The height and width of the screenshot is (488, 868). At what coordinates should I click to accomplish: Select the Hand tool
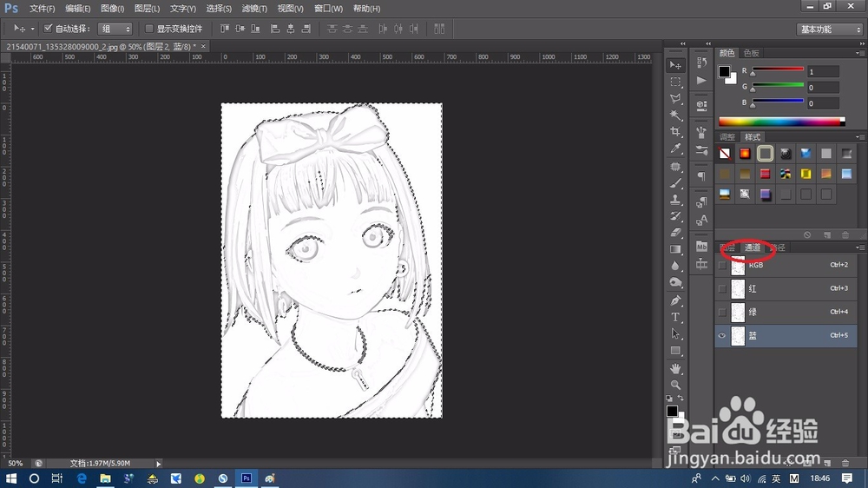[675, 368]
